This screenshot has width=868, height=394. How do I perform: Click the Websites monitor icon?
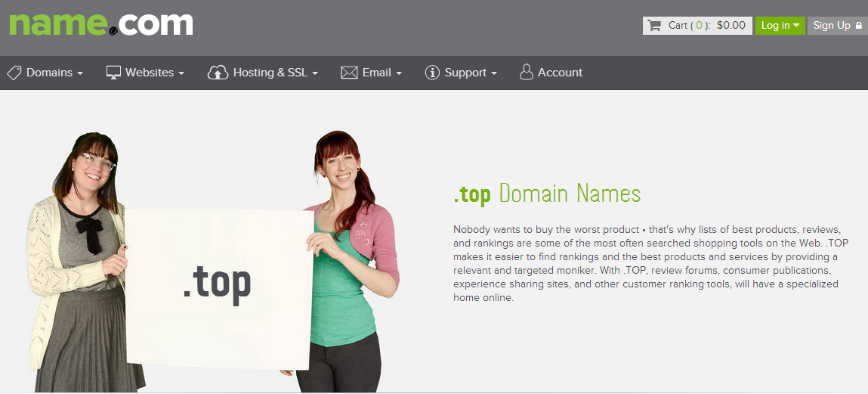[x=113, y=73]
